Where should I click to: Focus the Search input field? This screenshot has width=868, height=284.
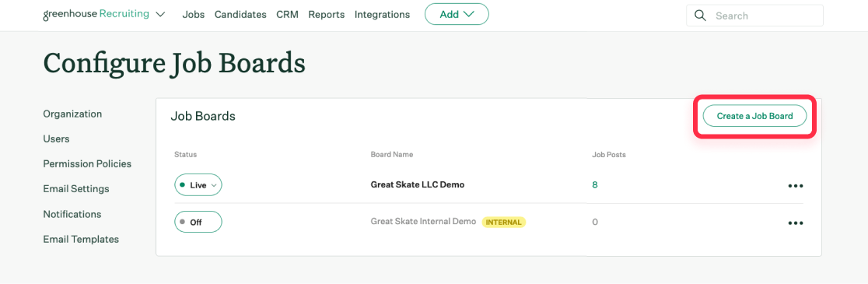pos(754,16)
